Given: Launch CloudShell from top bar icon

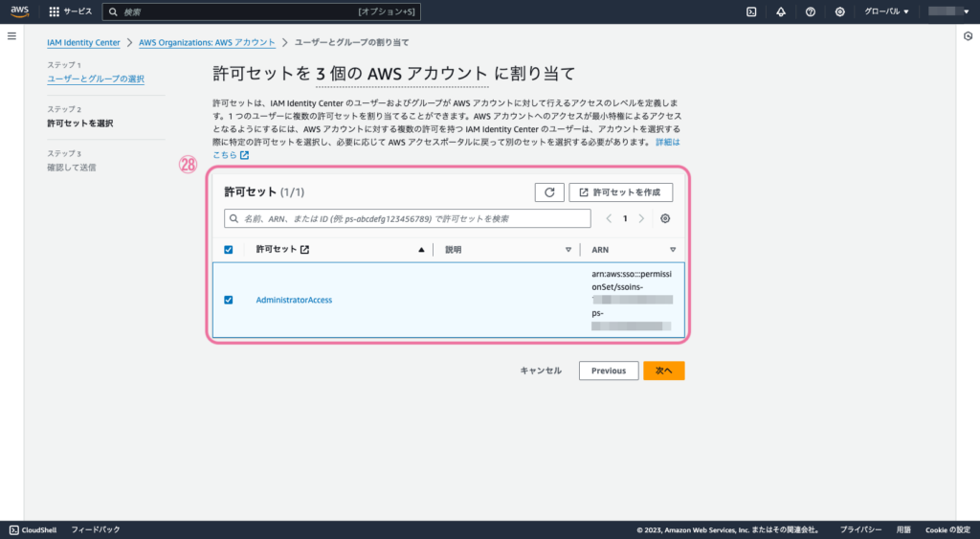Looking at the screenshot, I should click(751, 11).
